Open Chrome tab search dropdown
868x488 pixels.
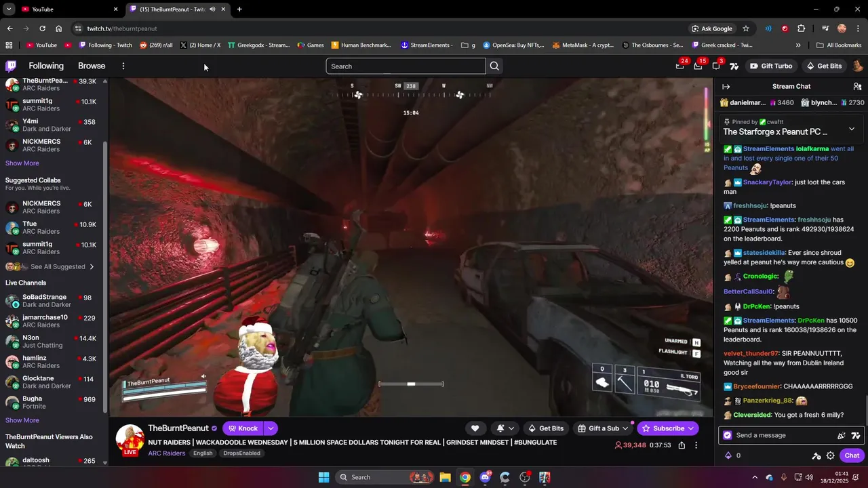pyautogui.click(x=9, y=9)
